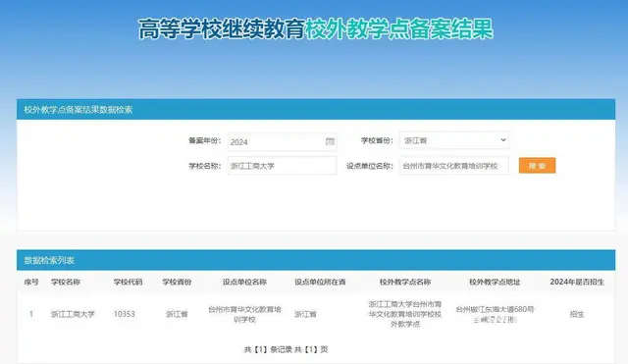The height and width of the screenshot is (364, 628).
Task: Click the 设点单位名称 field label
Action: click(x=369, y=166)
